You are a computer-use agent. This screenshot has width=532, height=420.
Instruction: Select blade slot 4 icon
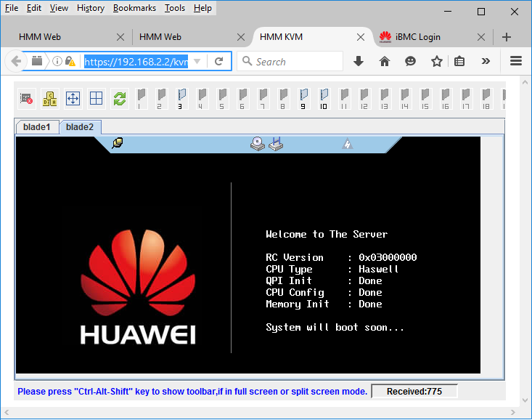pyautogui.click(x=202, y=99)
